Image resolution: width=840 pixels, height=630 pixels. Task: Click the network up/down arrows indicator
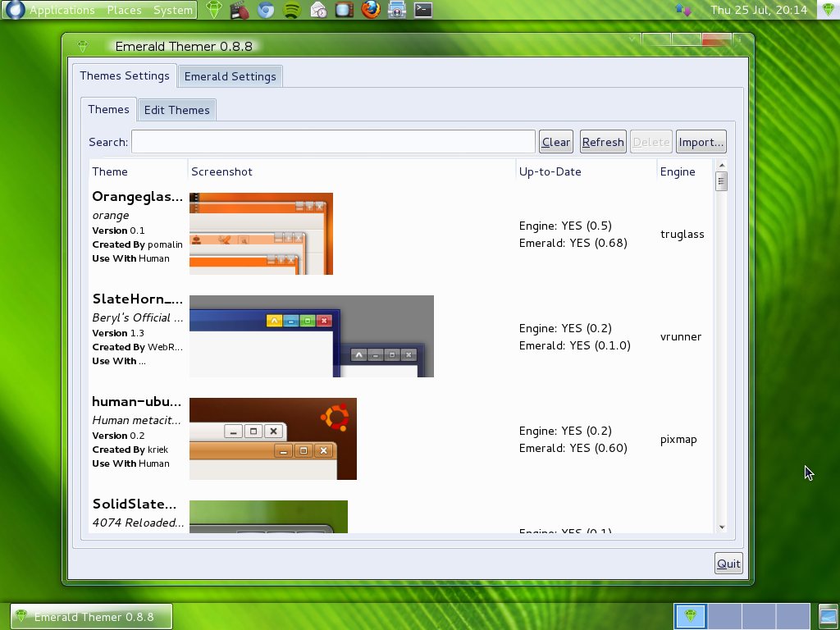[683, 10]
